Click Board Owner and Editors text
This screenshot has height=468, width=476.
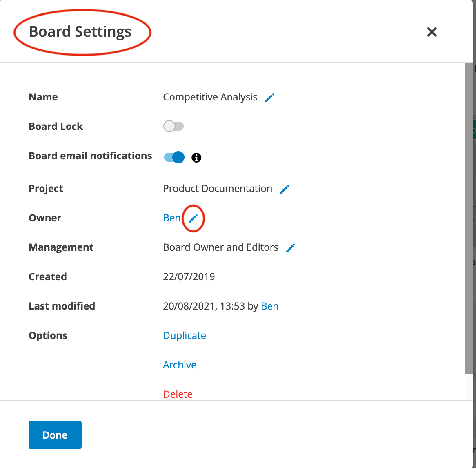point(221,247)
